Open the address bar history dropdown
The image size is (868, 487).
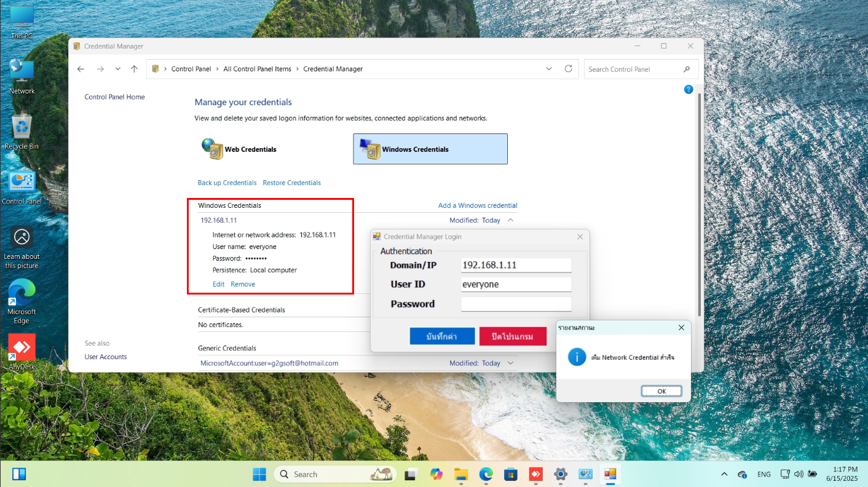pos(549,69)
